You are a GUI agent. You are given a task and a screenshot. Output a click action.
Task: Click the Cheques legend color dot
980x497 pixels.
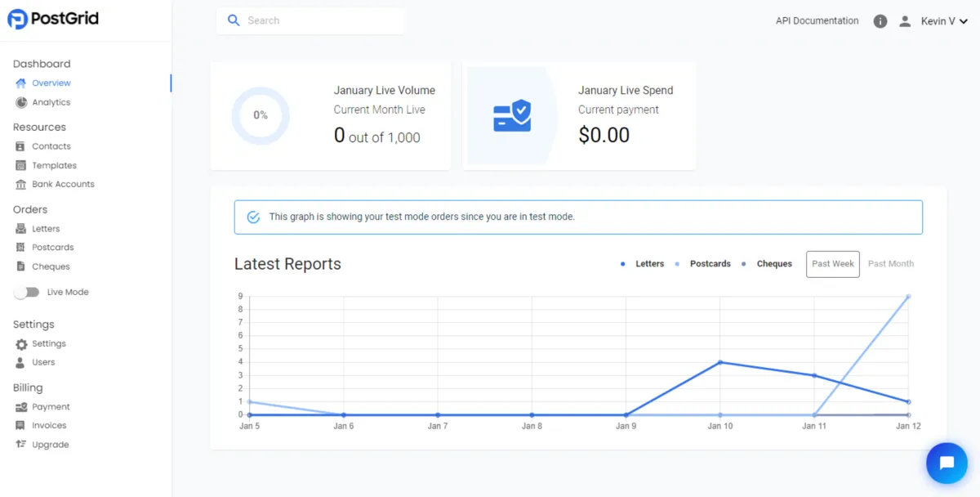point(743,264)
